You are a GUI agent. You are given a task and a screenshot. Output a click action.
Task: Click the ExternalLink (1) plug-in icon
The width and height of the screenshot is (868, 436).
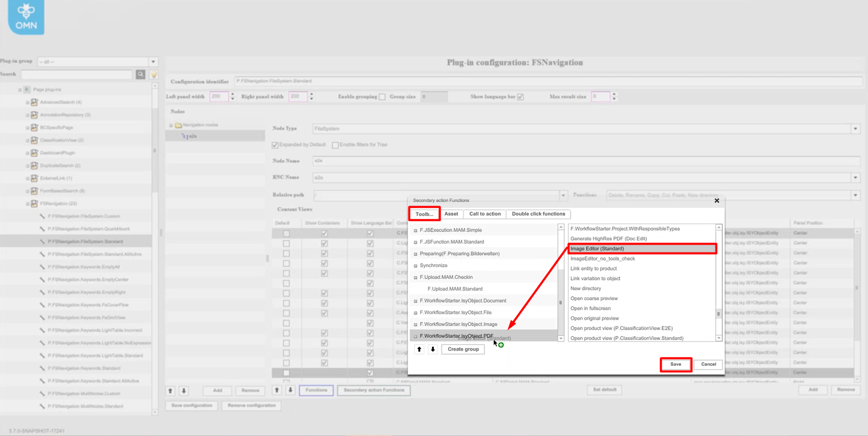(34, 178)
